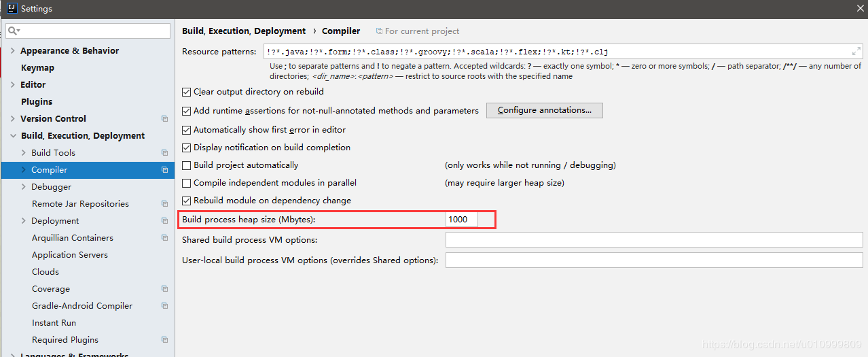Open Keymap settings

coord(37,68)
